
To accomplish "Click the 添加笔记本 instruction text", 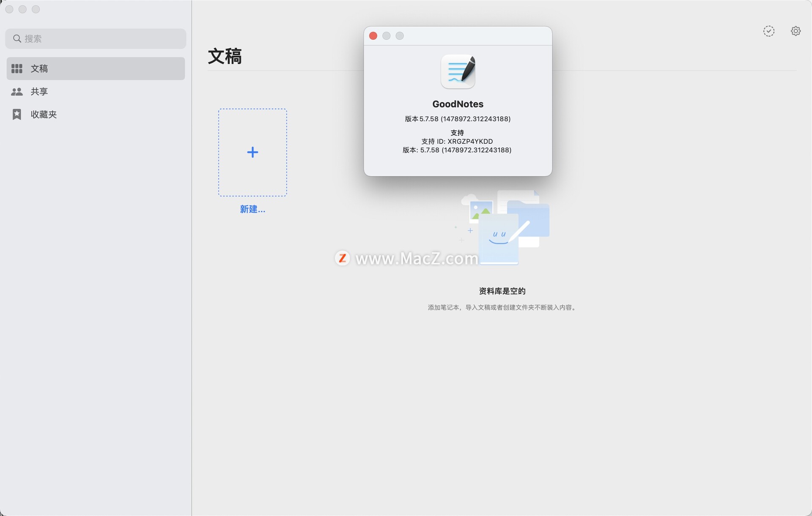I will 502,307.
